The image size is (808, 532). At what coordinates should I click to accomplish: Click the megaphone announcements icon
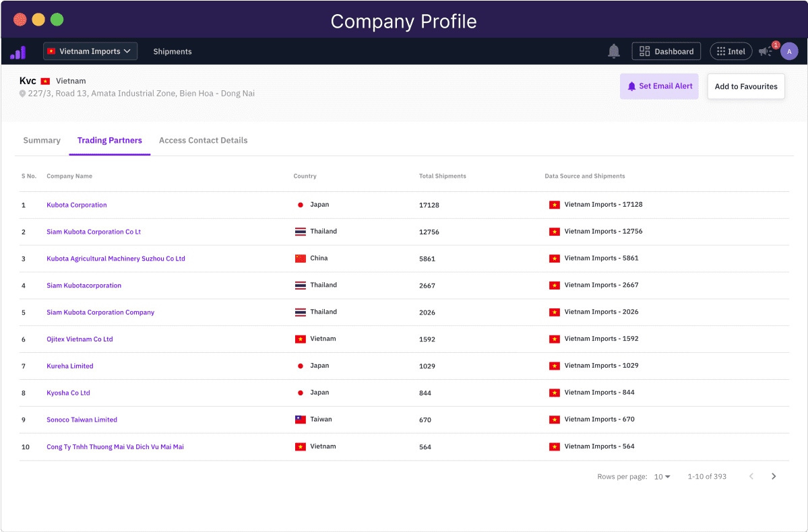click(x=765, y=51)
